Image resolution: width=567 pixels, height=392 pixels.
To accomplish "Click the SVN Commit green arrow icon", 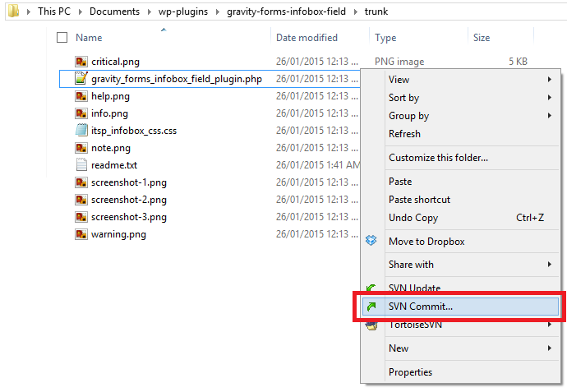I will click(x=371, y=307).
